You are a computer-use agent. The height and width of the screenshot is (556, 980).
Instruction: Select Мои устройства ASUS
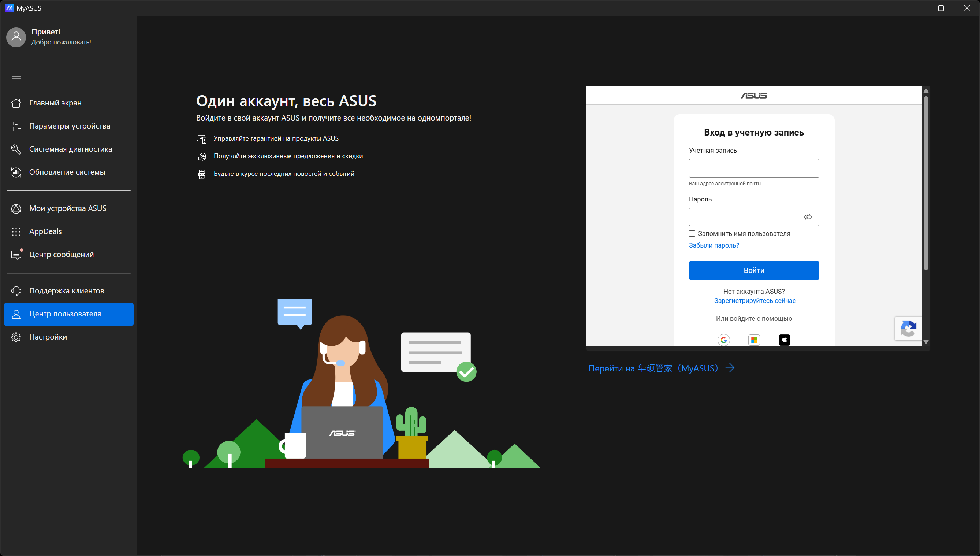tap(69, 208)
